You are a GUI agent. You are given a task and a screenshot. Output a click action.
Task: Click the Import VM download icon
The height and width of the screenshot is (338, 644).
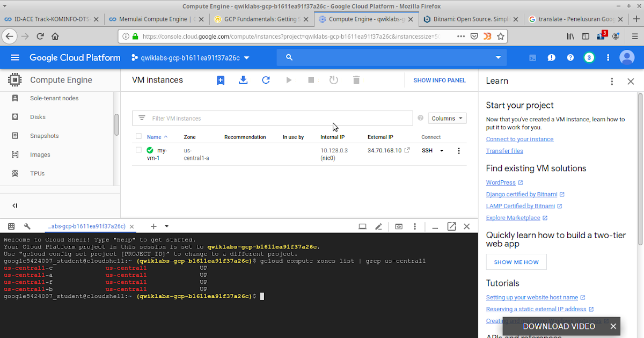243,80
